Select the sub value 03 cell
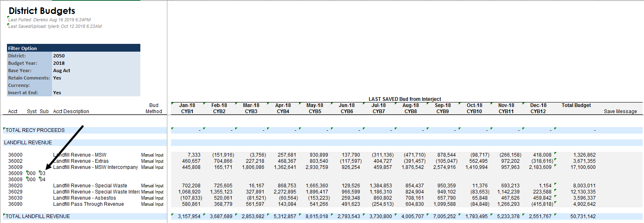 point(43,173)
